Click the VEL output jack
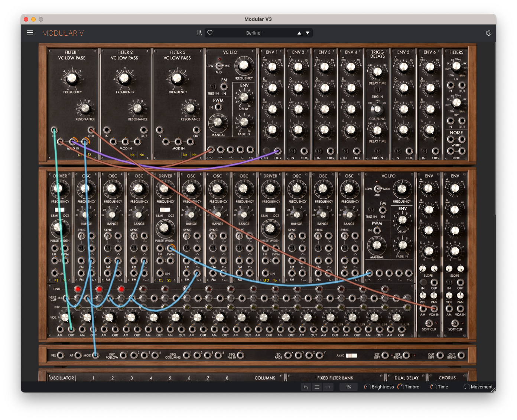 (x=61, y=355)
